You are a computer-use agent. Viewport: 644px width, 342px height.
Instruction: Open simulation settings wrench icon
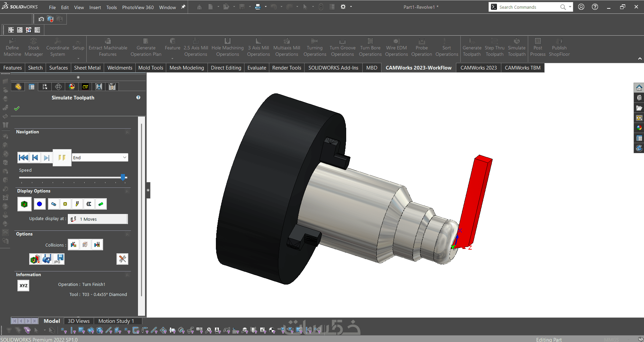point(122,259)
